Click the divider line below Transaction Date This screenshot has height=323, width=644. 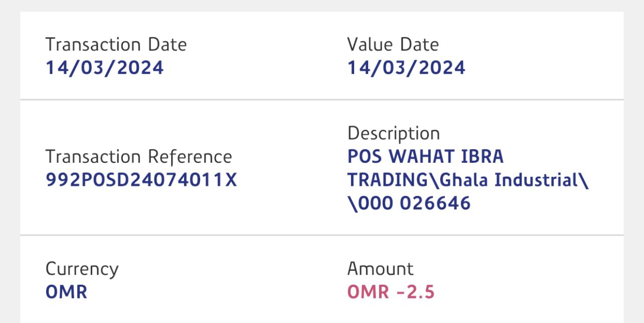(x=171, y=100)
